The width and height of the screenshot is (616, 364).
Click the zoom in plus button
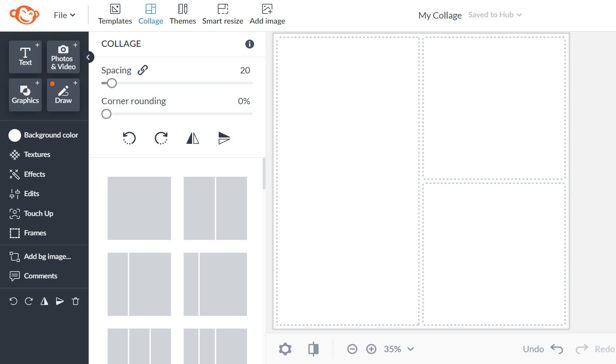tap(371, 349)
